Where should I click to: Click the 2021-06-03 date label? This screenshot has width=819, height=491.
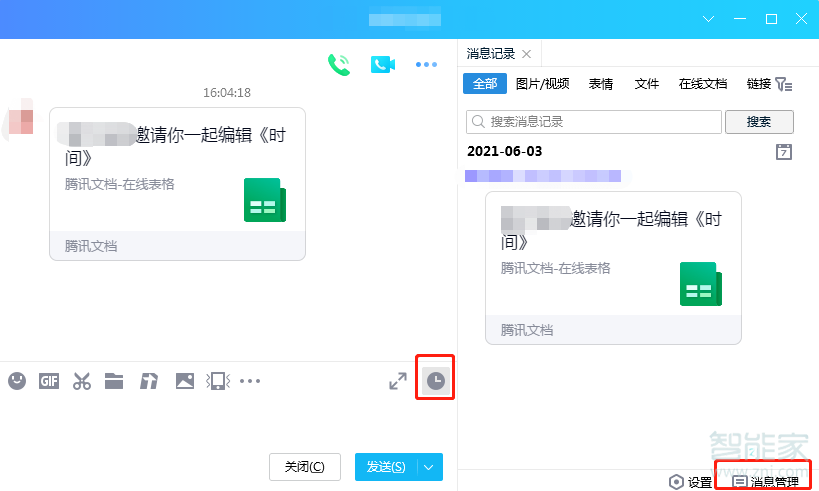click(x=505, y=151)
